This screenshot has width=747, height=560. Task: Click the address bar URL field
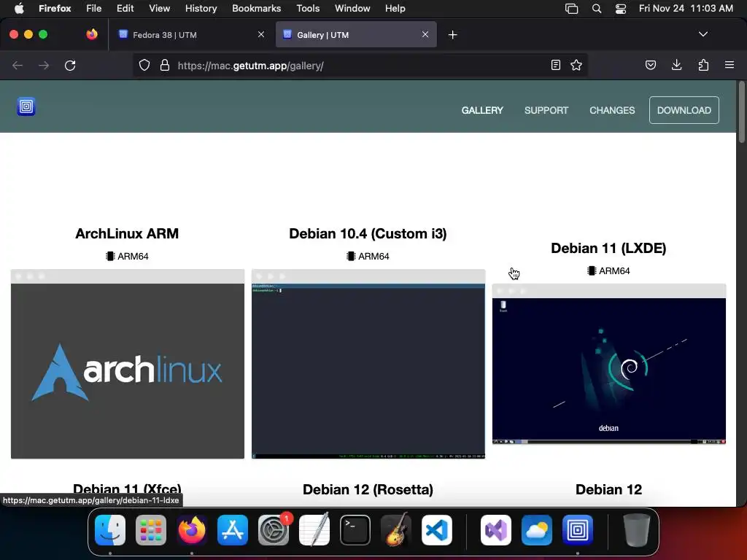[x=360, y=65]
